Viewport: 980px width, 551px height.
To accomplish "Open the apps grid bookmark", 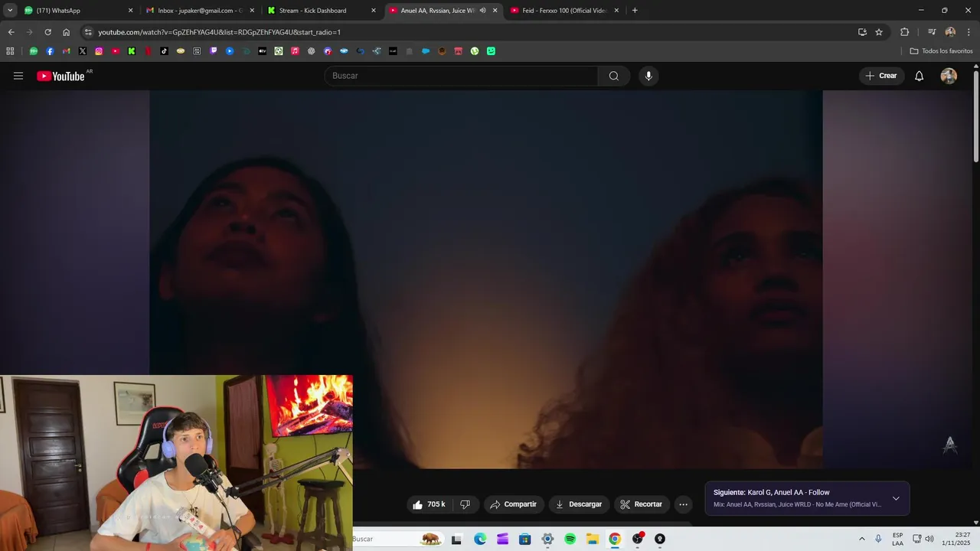I will click(x=10, y=51).
